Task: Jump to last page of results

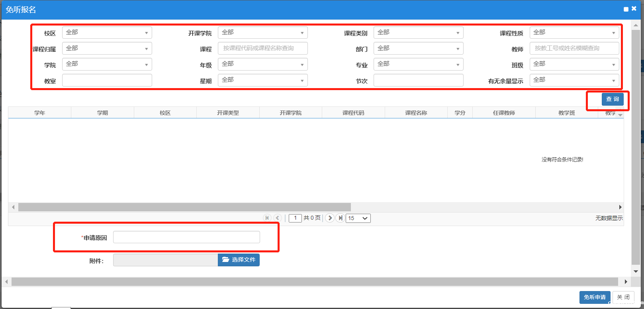Action: click(340, 218)
